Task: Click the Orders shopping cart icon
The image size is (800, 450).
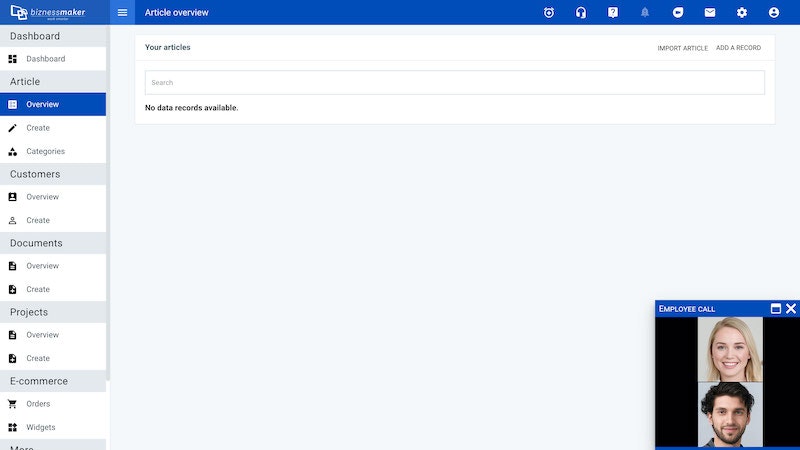Action: [x=13, y=404]
